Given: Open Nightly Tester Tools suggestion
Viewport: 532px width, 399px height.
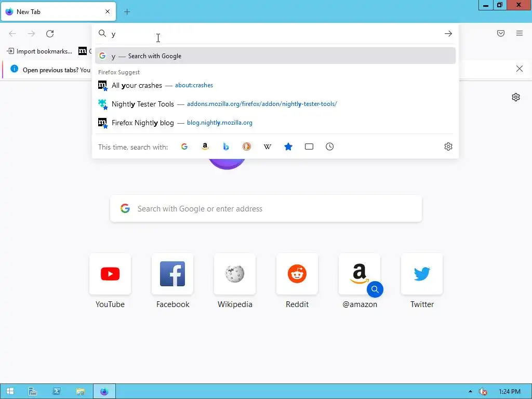Looking at the screenshot, I should [275, 104].
